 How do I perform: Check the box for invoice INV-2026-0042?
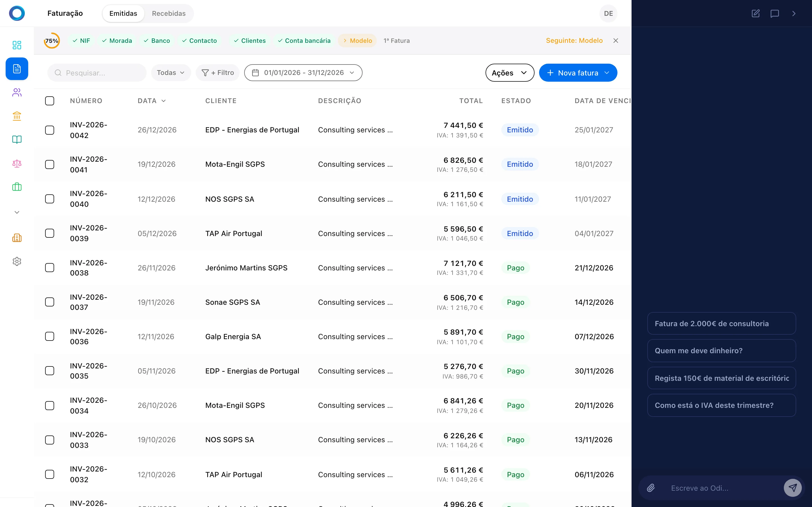click(x=50, y=130)
